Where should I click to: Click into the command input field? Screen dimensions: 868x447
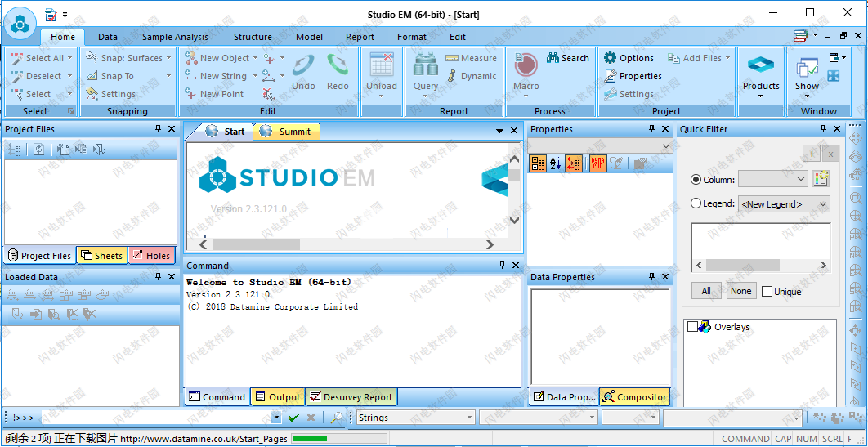pyautogui.click(x=156, y=418)
